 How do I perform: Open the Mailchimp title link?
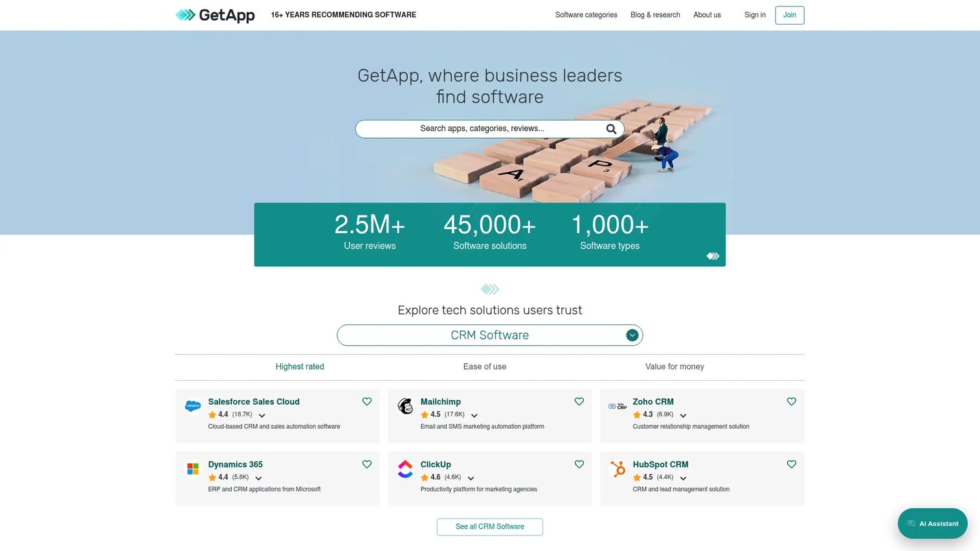(441, 402)
